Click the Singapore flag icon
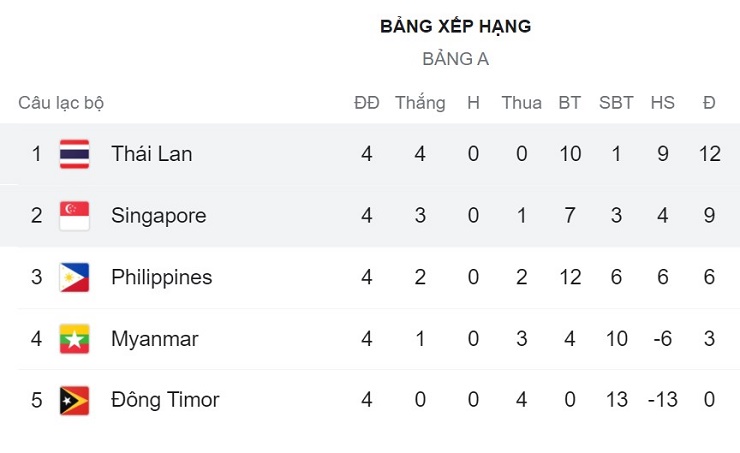Image resolution: width=740 pixels, height=453 pixels. (74, 215)
